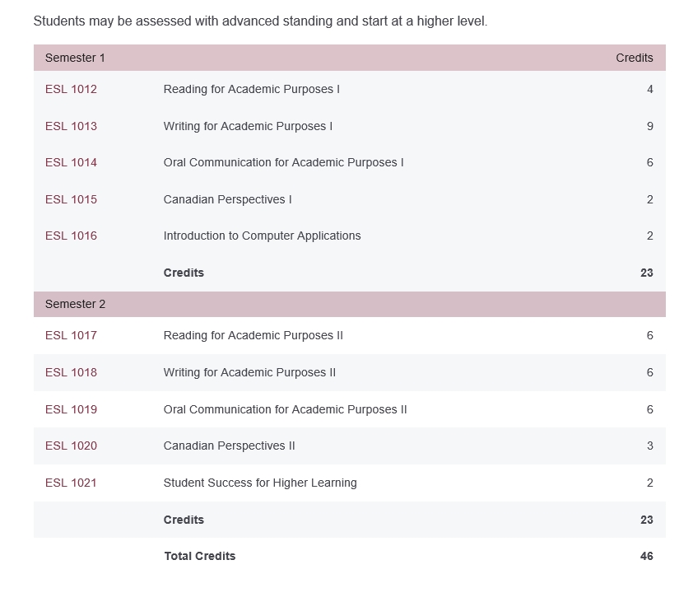Open the ESL 1021 course link
Screen dimensions: 693x616
point(71,483)
